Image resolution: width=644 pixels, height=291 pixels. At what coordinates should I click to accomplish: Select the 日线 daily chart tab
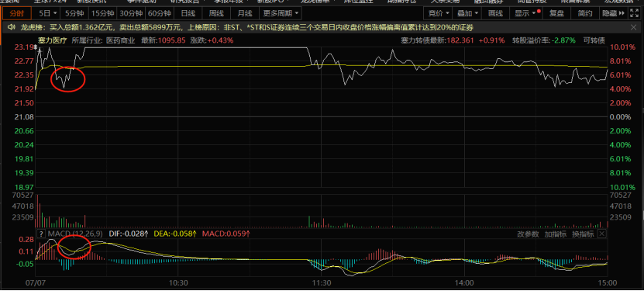tap(188, 13)
